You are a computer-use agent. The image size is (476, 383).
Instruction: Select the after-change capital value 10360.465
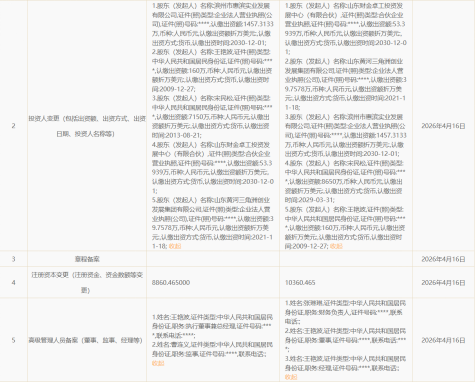coord(300,282)
